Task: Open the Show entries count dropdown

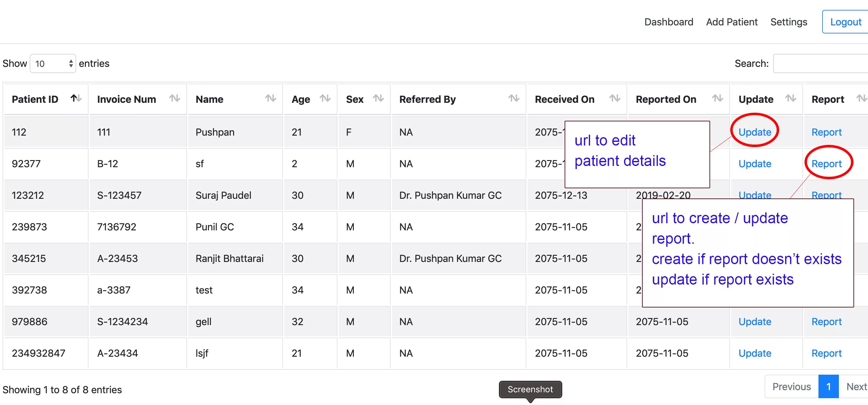Action: (53, 63)
